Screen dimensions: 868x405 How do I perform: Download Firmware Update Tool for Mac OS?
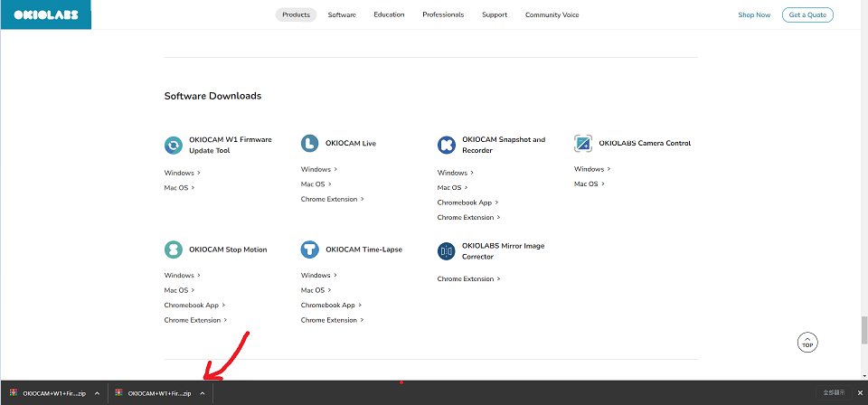click(x=179, y=187)
